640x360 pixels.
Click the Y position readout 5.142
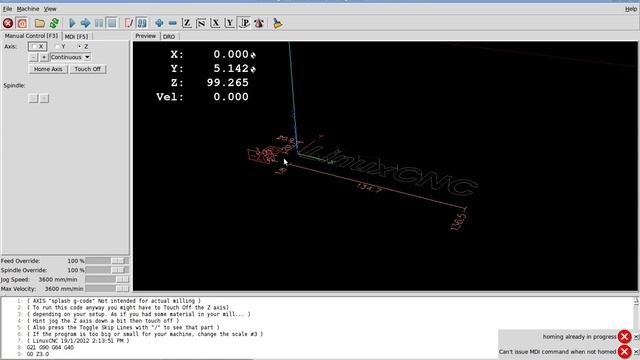click(231, 69)
